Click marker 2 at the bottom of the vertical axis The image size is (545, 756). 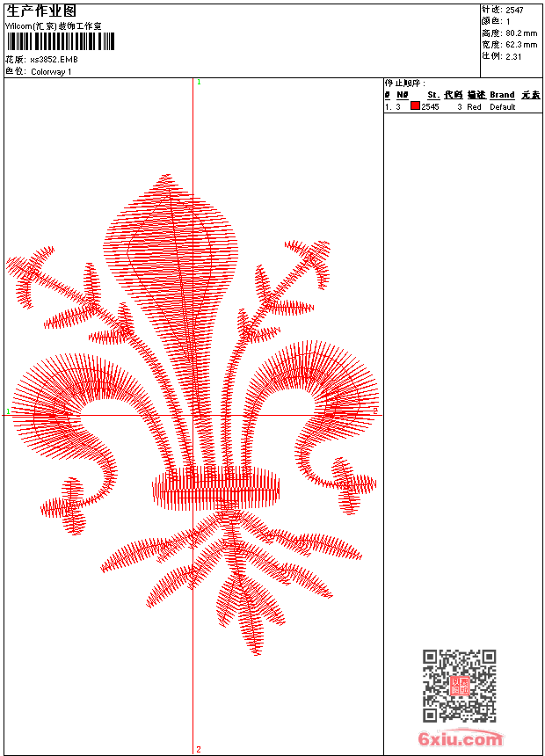(x=199, y=749)
